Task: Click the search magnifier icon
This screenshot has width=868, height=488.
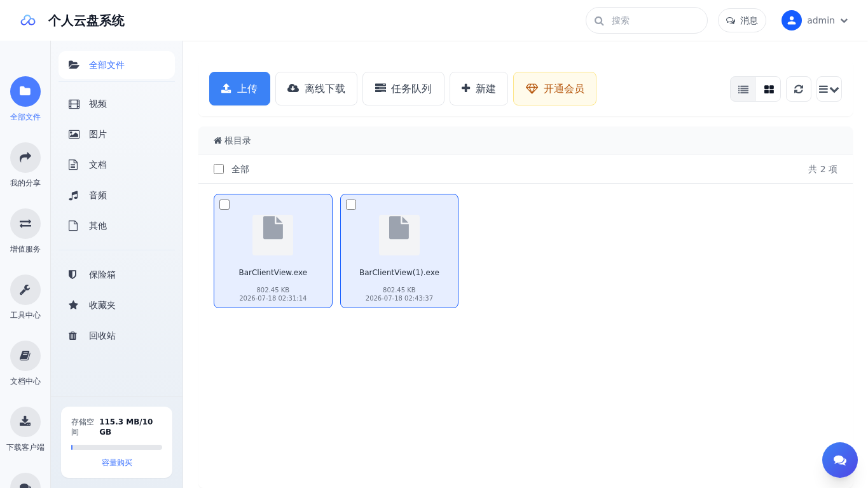Action: (x=599, y=21)
